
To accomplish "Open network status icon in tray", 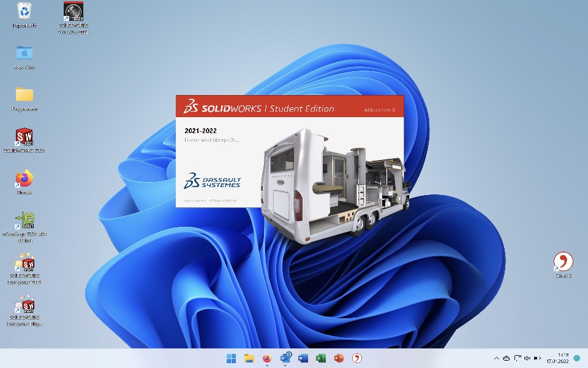I will pos(518,358).
